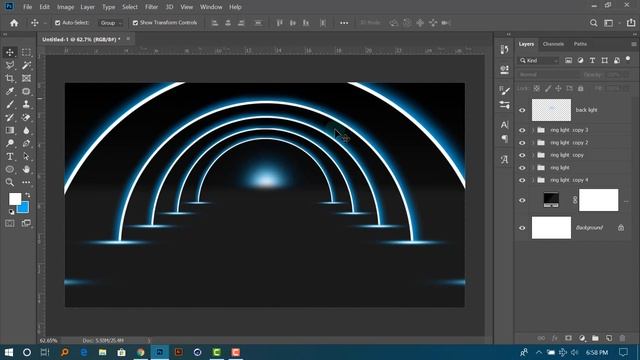
Task: Click the Share icon at top right
Action: [x=631, y=23]
